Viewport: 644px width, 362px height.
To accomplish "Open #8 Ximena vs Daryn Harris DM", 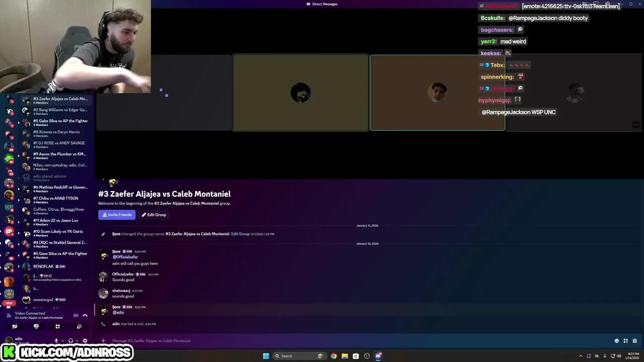I will click(x=56, y=134).
